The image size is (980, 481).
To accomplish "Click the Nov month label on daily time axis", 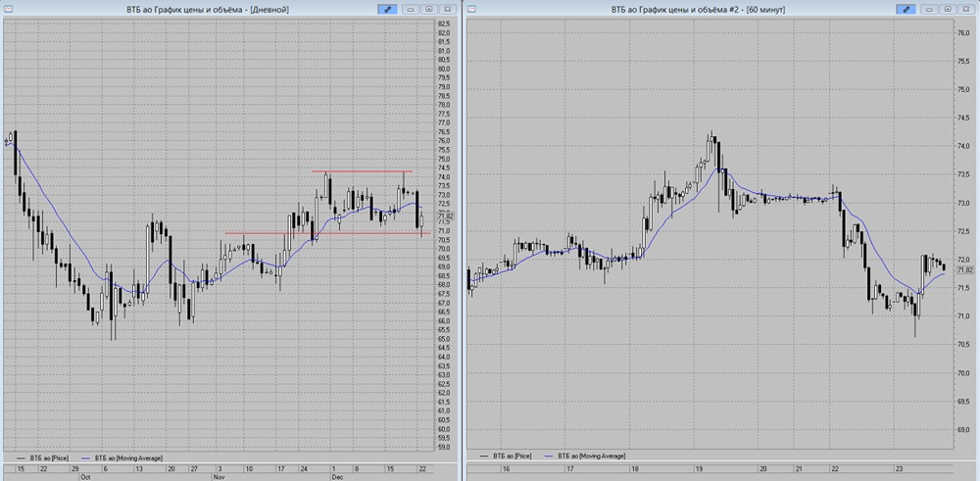I will (x=220, y=477).
